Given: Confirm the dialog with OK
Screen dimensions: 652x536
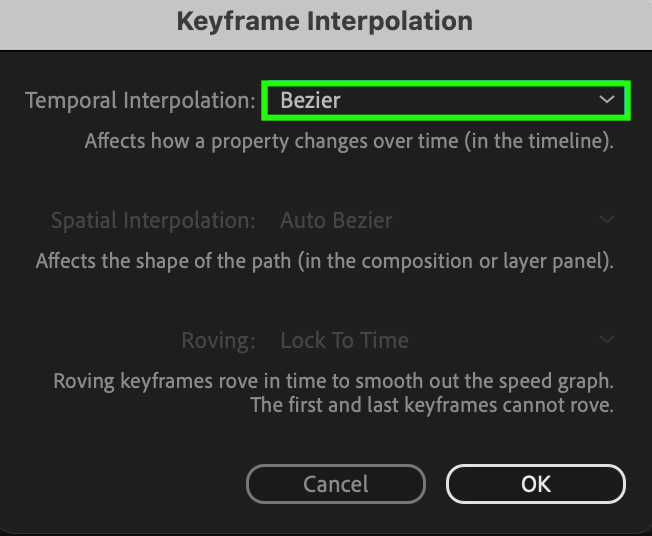Looking at the screenshot, I should 535,484.
